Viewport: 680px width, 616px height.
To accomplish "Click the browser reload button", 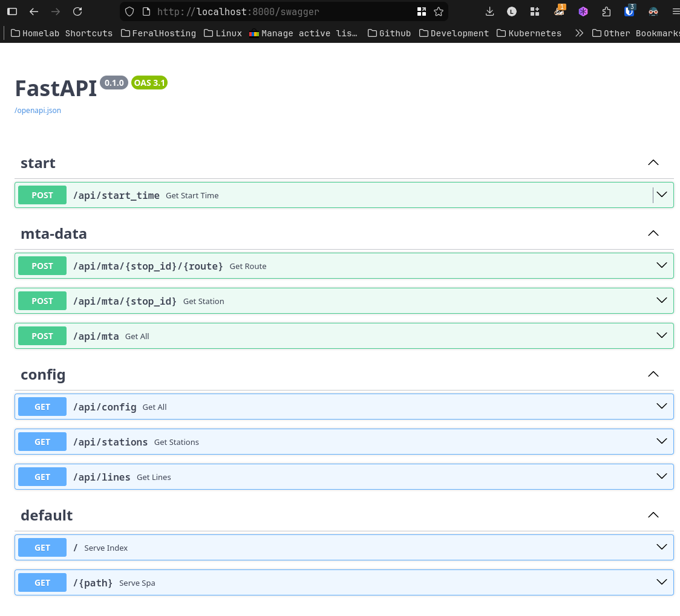I will click(77, 11).
